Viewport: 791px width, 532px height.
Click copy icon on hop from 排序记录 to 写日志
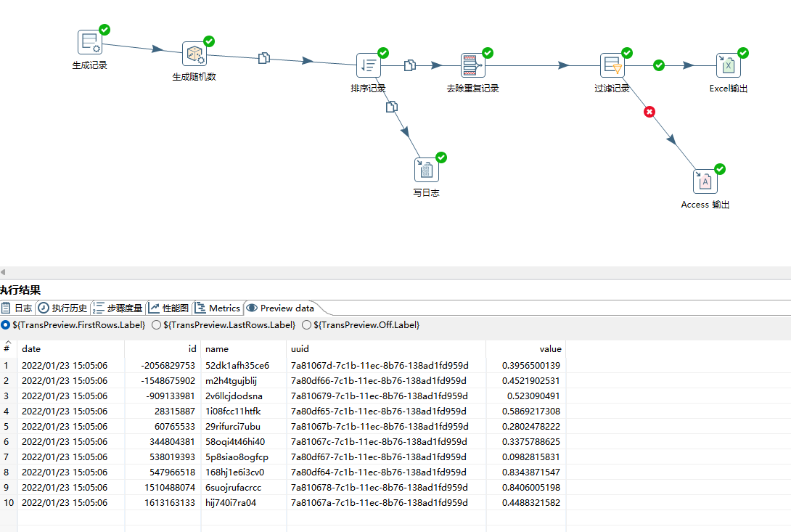click(x=391, y=107)
